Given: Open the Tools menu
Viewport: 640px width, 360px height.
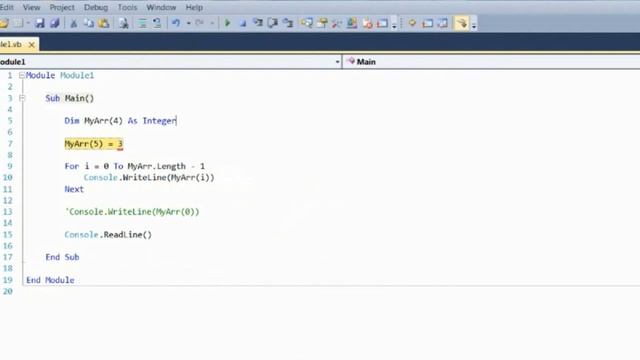Looking at the screenshot, I should (127, 7).
